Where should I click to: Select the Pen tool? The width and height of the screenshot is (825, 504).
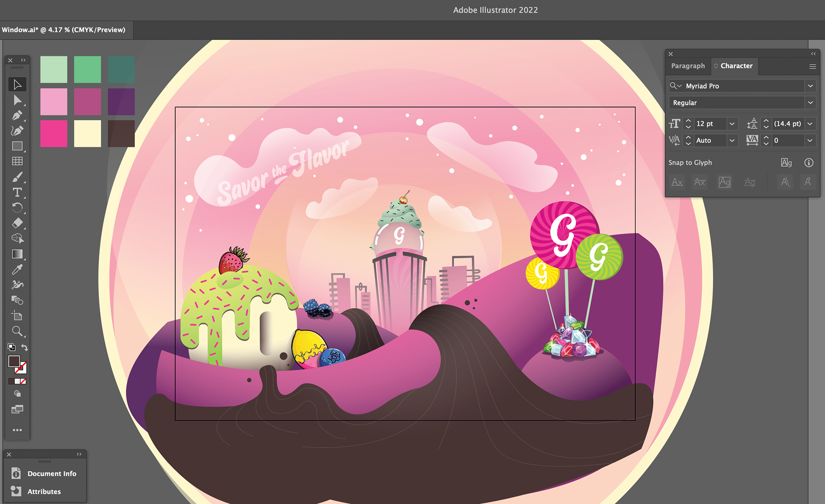[17, 116]
